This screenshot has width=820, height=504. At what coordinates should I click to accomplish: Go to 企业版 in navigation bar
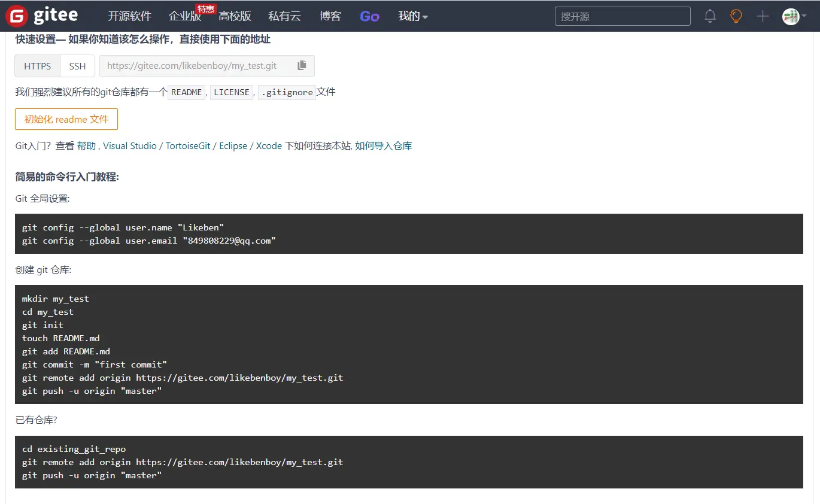185,16
